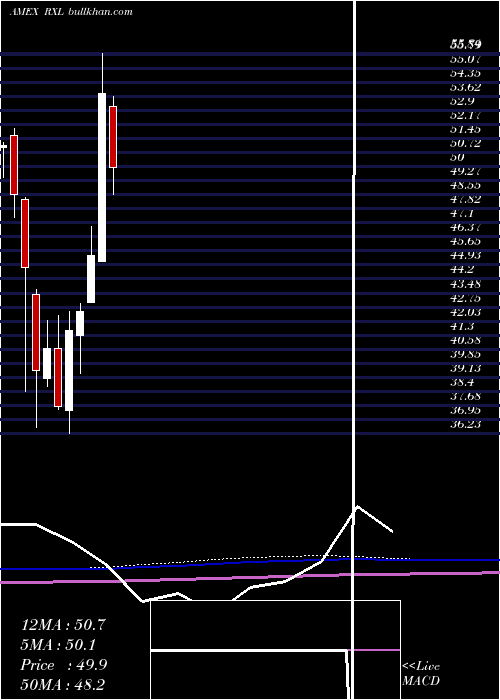The width and height of the screenshot is (500, 700).
Task: Select the 55.07 price axis label
Action: (466, 58)
